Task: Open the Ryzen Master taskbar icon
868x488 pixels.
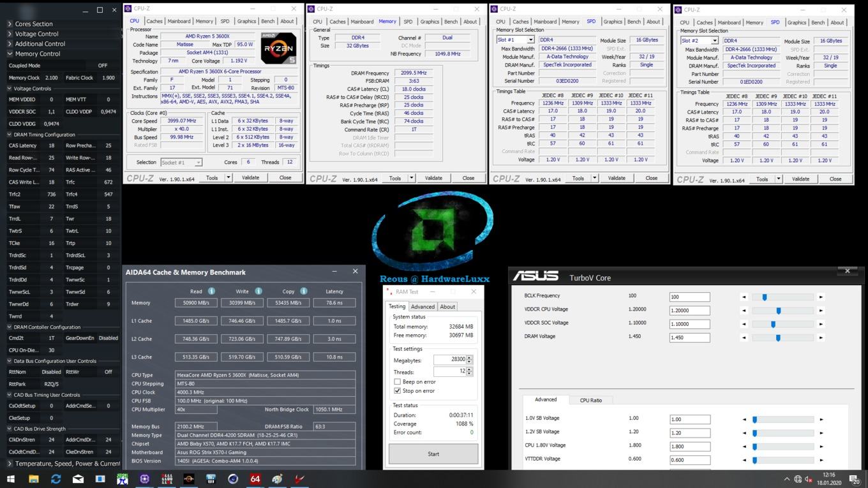Action: tap(189, 479)
